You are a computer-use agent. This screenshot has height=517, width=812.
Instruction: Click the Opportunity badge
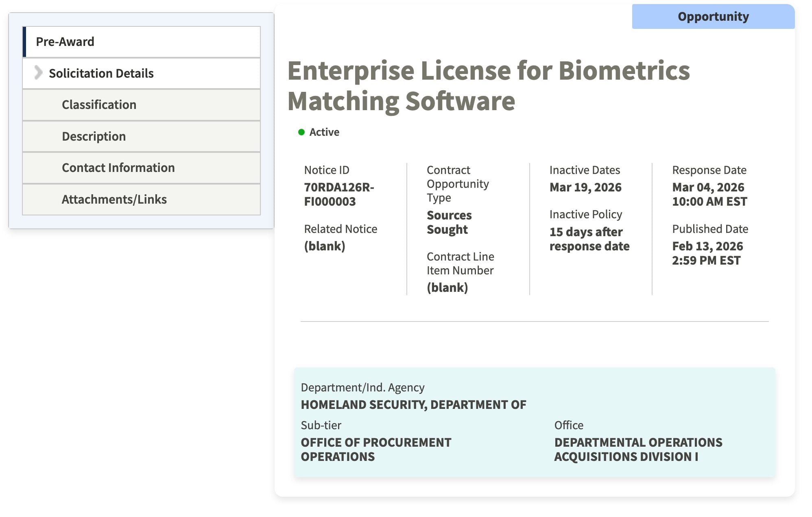point(713,17)
